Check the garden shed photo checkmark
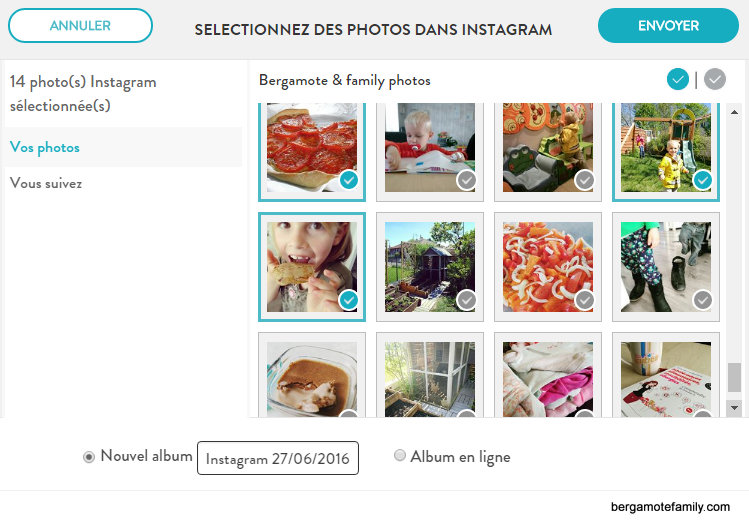Image resolution: width=749 pixels, height=529 pixels. (467, 299)
